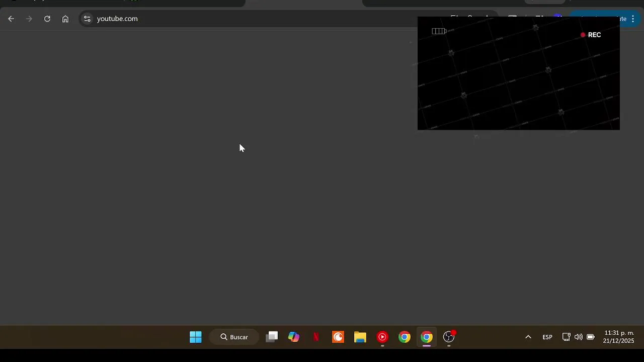Launch Copilot from the taskbar
644x362 pixels.
coord(294,337)
